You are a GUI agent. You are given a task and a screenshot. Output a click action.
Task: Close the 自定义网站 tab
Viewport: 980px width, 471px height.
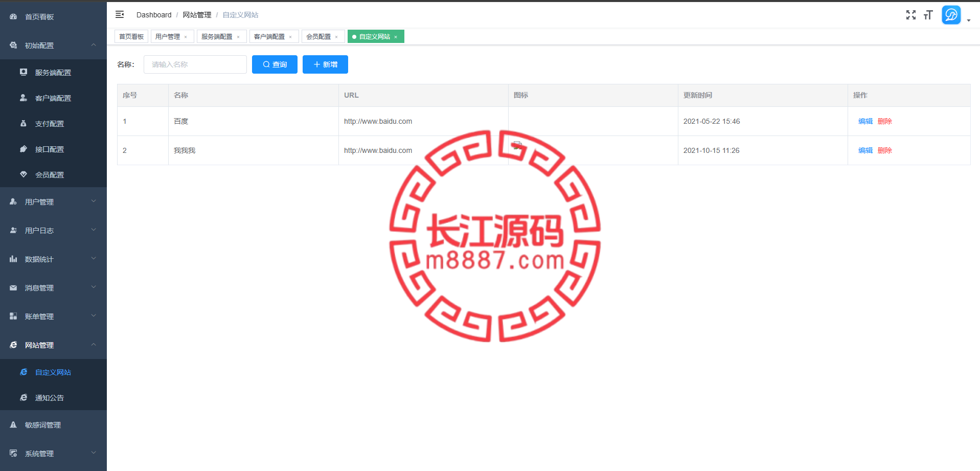click(396, 37)
